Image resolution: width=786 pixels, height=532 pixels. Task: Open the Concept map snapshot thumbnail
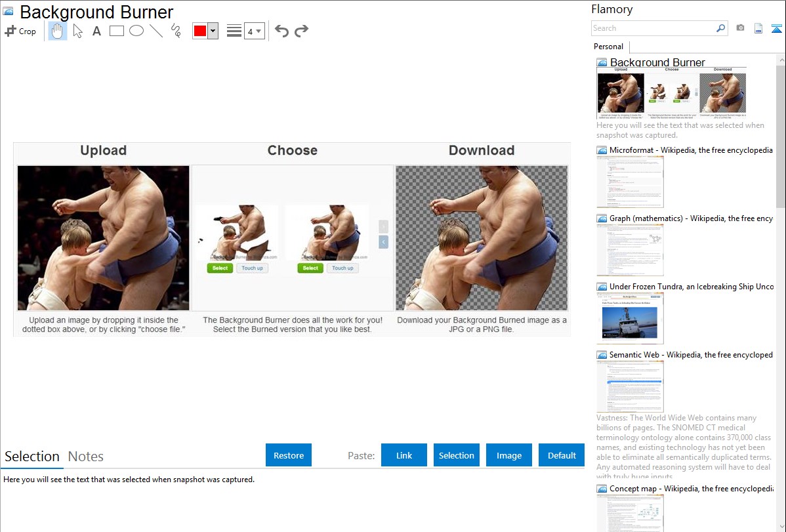coord(630,513)
